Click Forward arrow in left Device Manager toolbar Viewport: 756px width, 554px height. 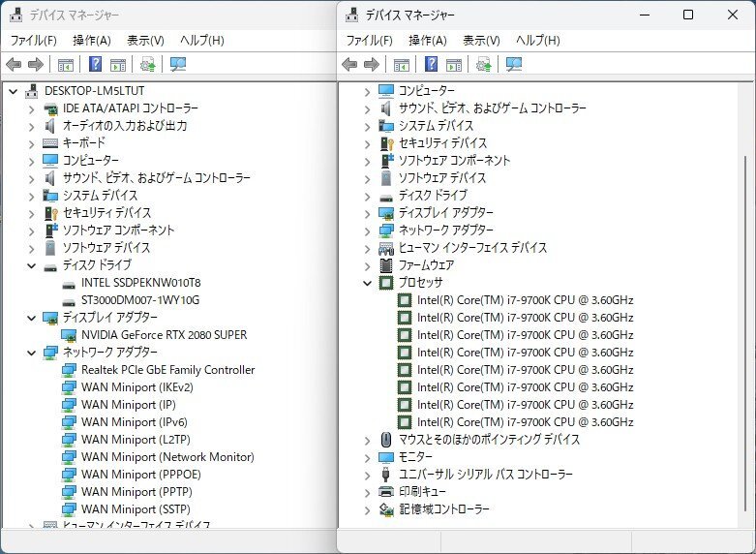click(36, 64)
